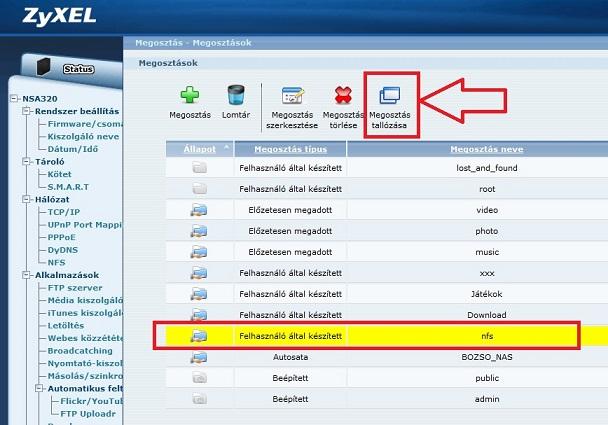Click the Status device icon
The image size is (608, 425).
pyautogui.click(x=43, y=67)
